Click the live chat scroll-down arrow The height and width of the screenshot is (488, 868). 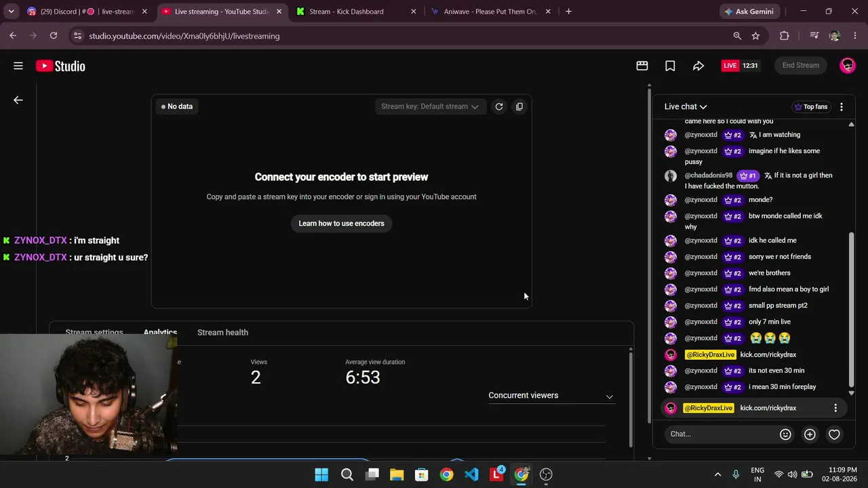(852, 393)
